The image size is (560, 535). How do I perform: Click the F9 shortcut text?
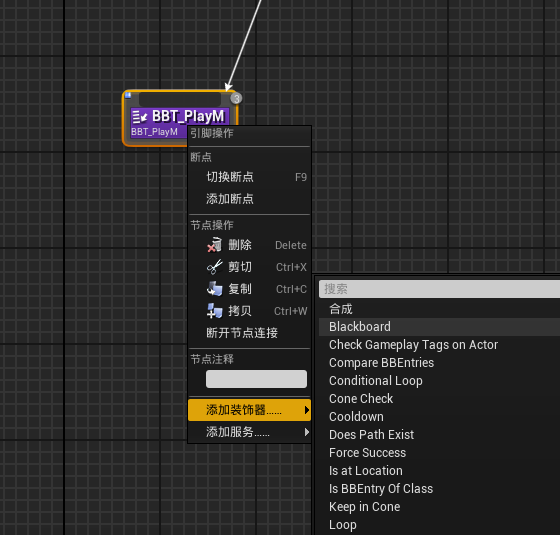301,177
